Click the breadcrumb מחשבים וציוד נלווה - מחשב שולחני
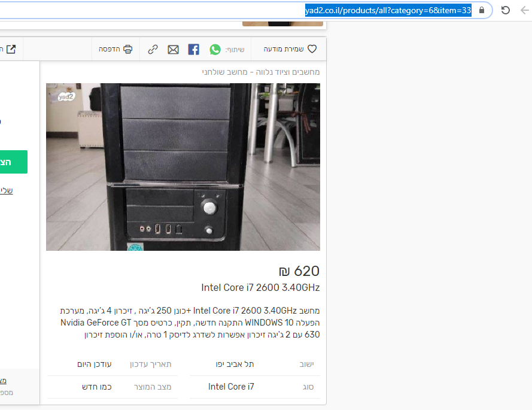Viewport: 532px width, 410px height. pyautogui.click(x=260, y=72)
